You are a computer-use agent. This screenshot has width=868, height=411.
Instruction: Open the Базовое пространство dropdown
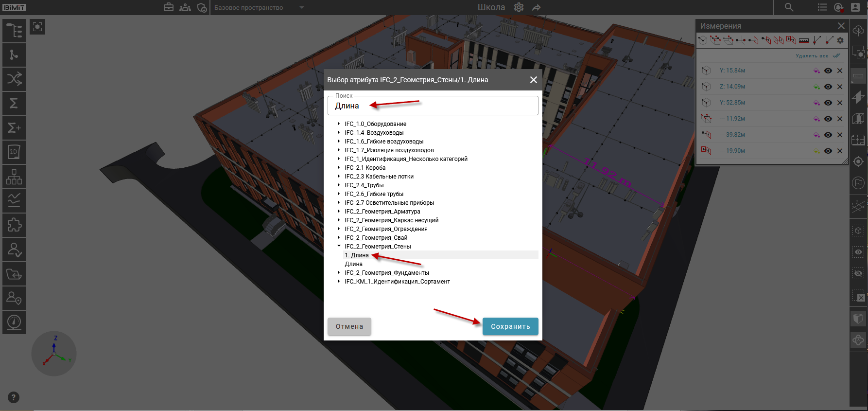tap(301, 7)
